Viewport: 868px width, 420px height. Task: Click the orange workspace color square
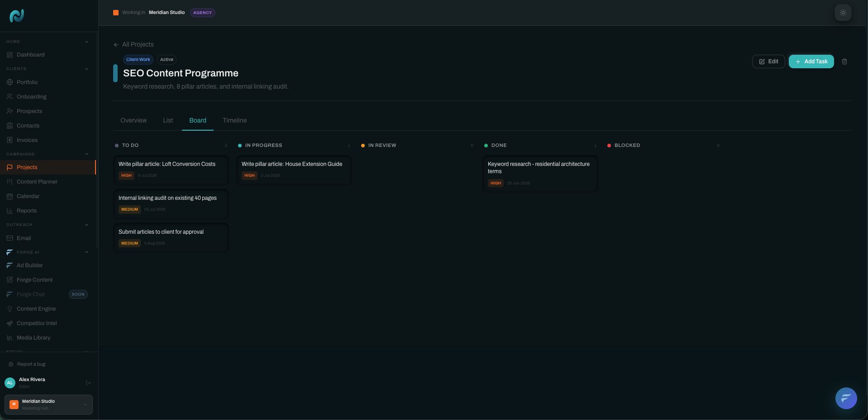[x=116, y=13]
